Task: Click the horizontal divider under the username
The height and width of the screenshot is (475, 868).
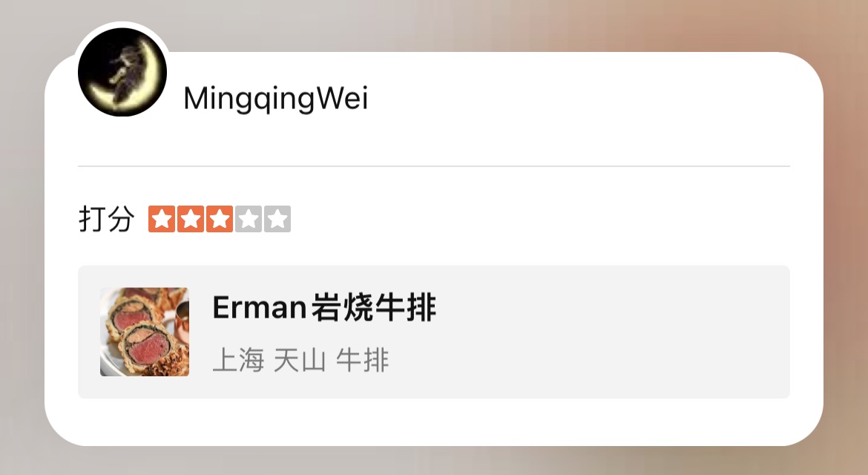Action: click(434, 166)
